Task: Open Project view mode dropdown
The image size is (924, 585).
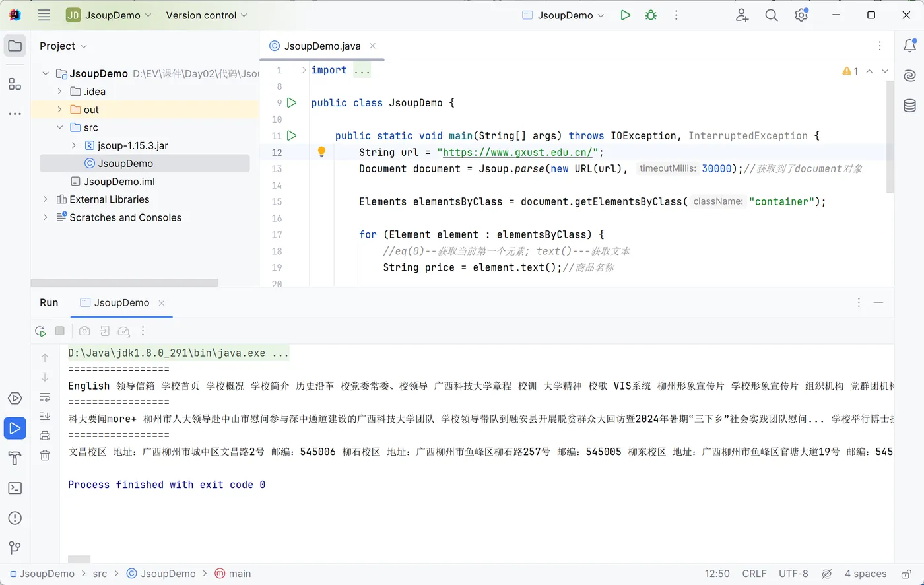Action: click(63, 46)
